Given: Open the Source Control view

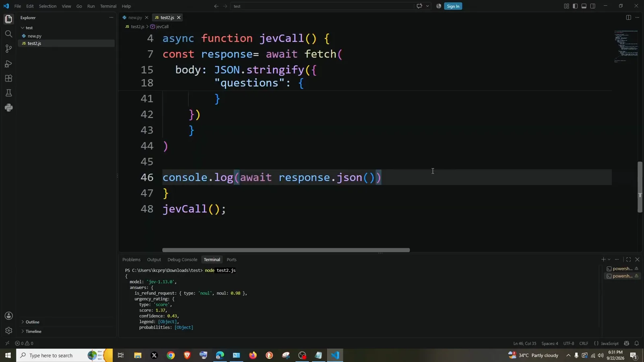Looking at the screenshot, I should [8, 49].
